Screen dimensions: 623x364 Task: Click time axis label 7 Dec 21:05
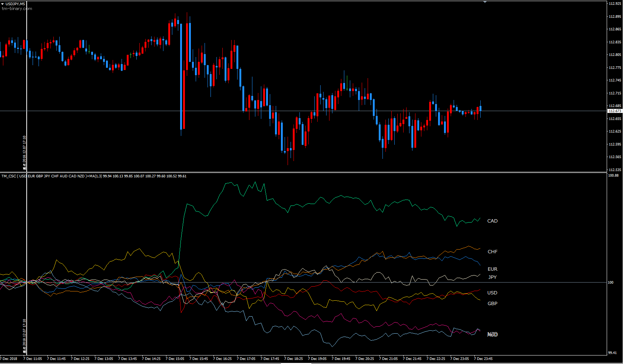(388, 359)
